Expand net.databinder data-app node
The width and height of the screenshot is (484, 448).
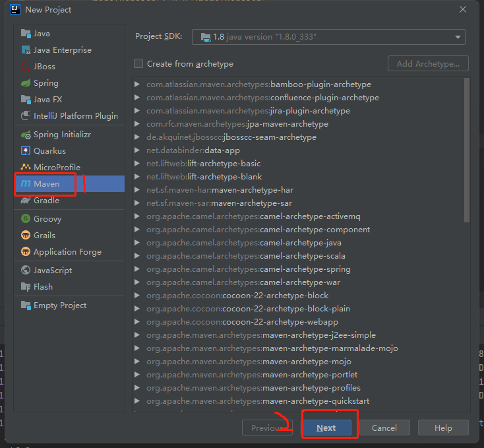pyautogui.click(x=137, y=150)
